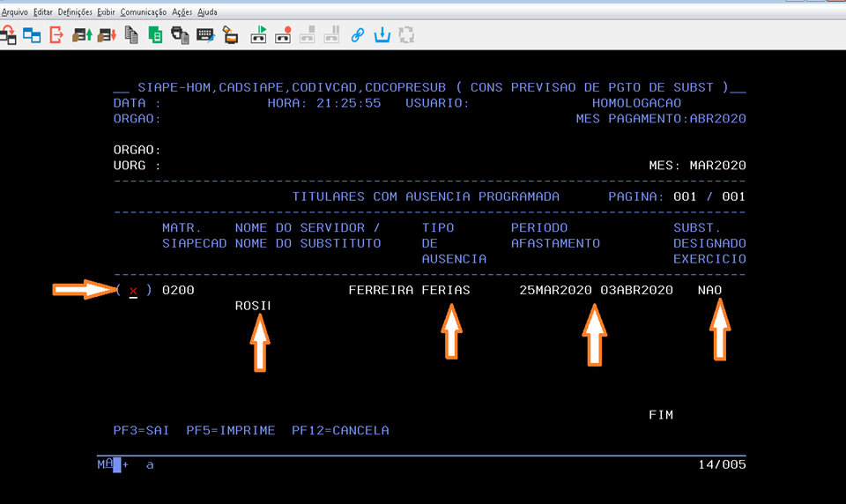Click MES PAGAMENTO:ABR2020 text
The image size is (846, 504).
pos(661,119)
